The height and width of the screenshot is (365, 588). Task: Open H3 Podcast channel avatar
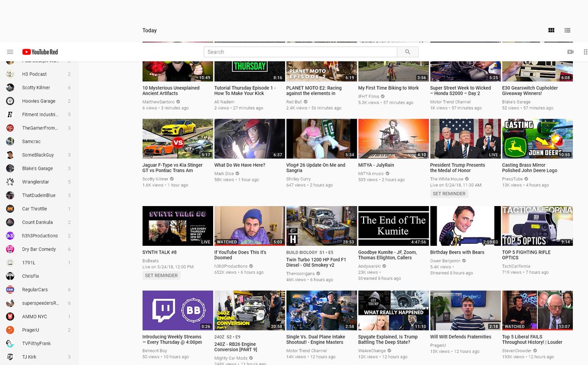click(10, 74)
